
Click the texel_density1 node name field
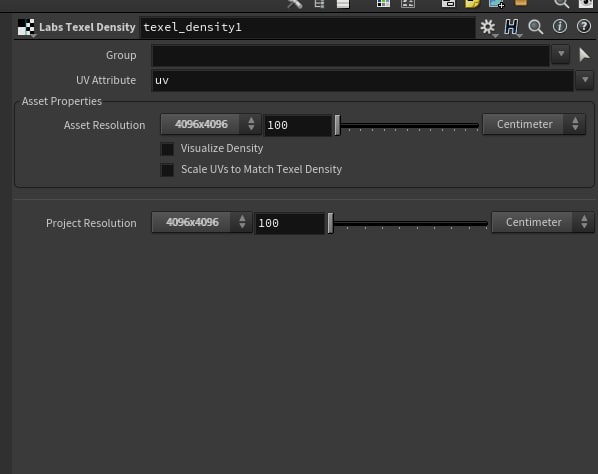(308, 27)
